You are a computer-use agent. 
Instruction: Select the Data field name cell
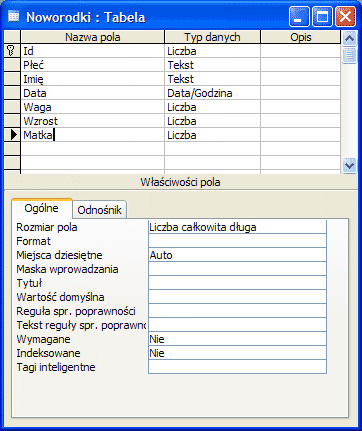click(x=92, y=93)
